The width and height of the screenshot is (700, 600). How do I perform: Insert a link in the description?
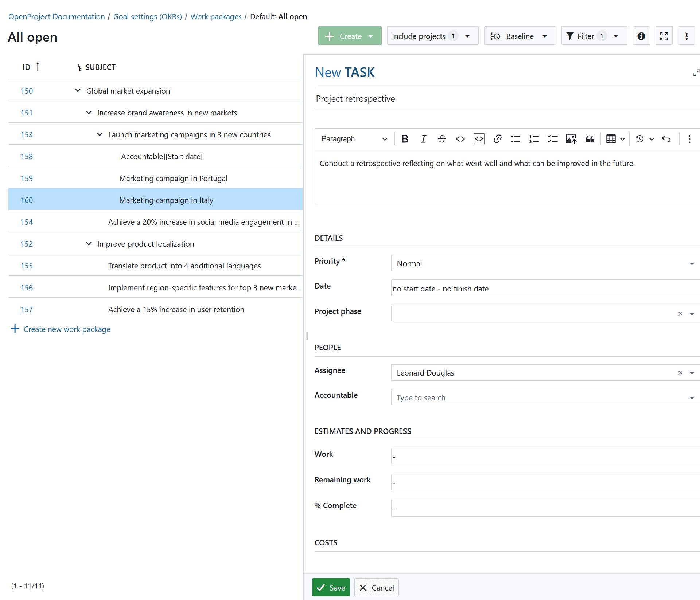click(x=497, y=139)
